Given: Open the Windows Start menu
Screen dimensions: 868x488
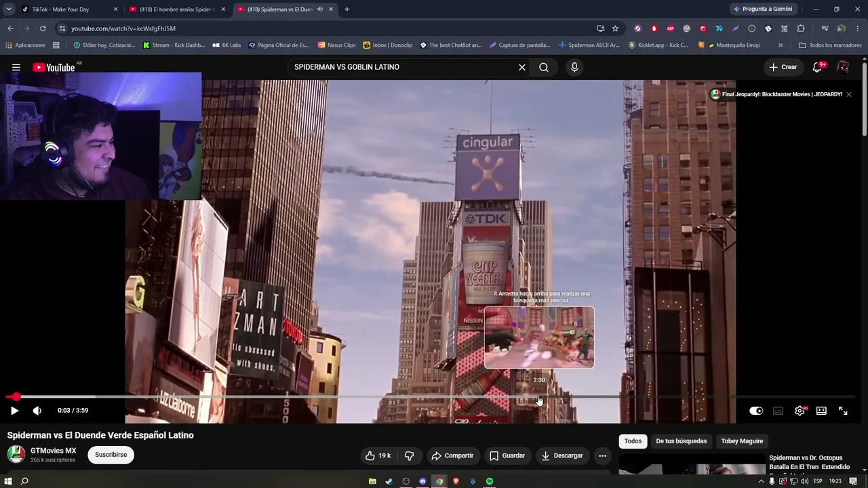Looking at the screenshot, I should point(9,481).
